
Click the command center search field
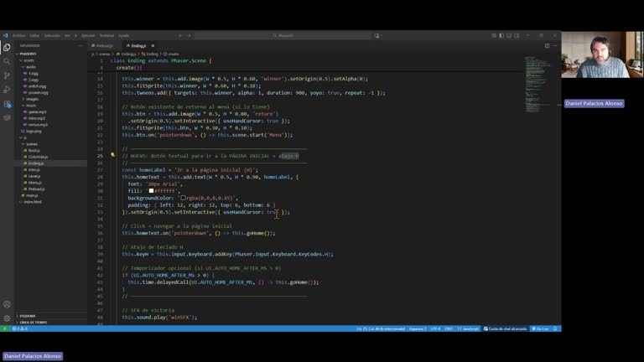pos(283,36)
